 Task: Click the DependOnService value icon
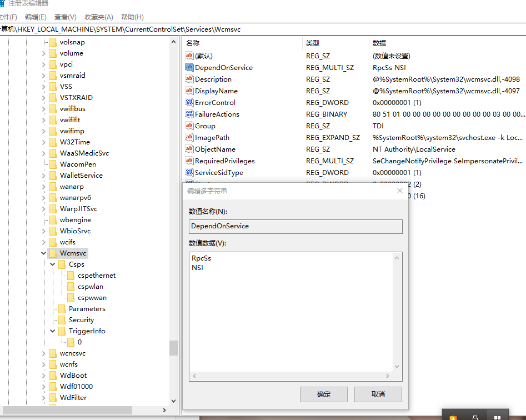pos(189,67)
